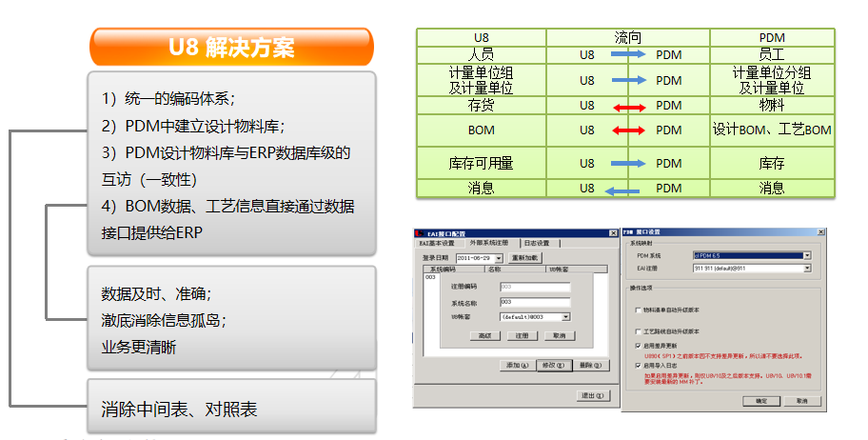Click the 流向 header cell

pyautogui.click(x=628, y=38)
